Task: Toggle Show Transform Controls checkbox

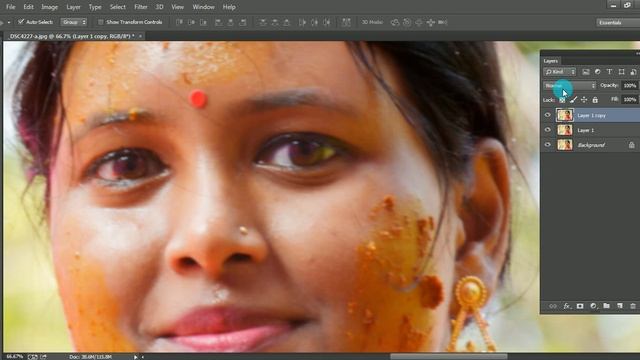Action: (x=100, y=22)
